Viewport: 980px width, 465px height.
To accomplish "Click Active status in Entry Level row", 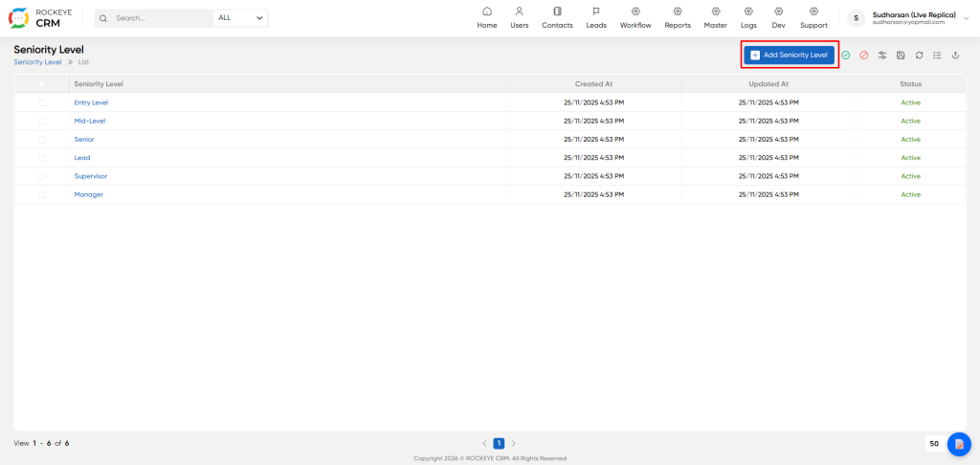I will click(x=911, y=102).
